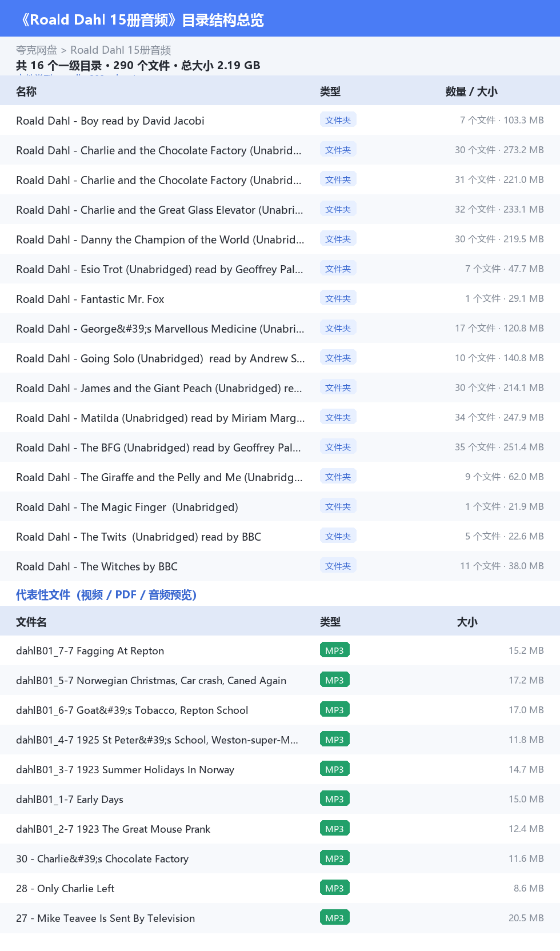Click the 文件名 column header
Image resolution: width=560 pixels, height=951 pixels.
[31, 622]
